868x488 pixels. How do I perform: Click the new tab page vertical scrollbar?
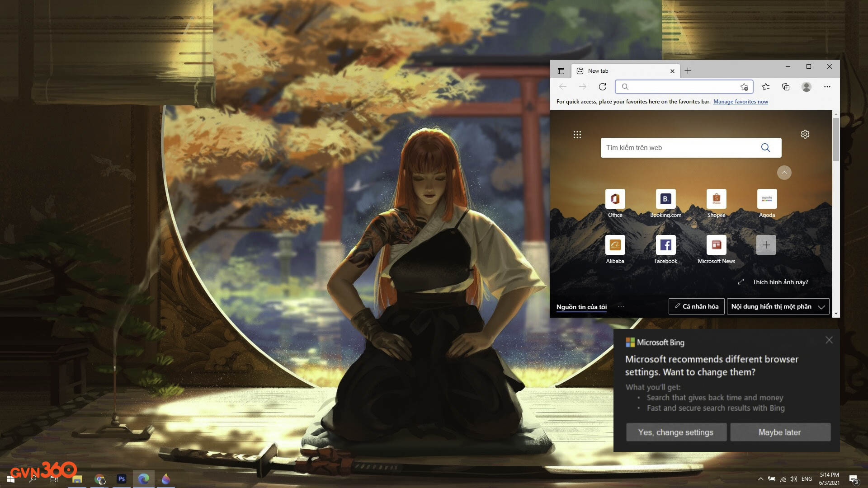tap(836, 139)
